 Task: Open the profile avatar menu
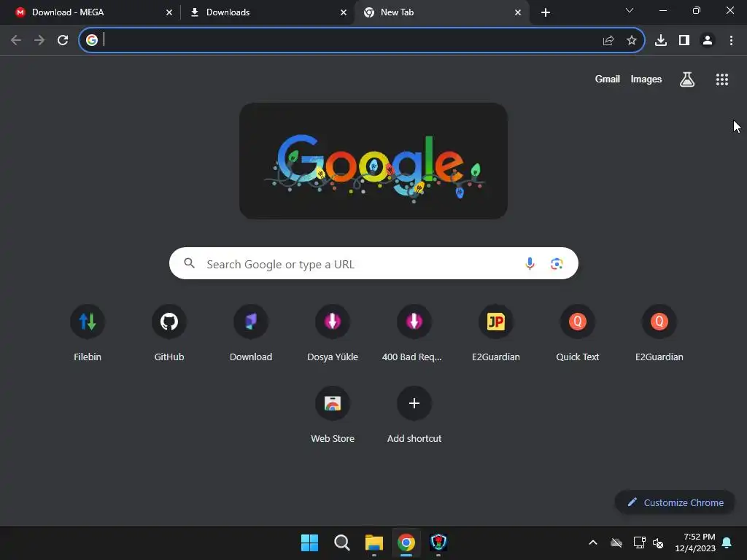[708, 41]
